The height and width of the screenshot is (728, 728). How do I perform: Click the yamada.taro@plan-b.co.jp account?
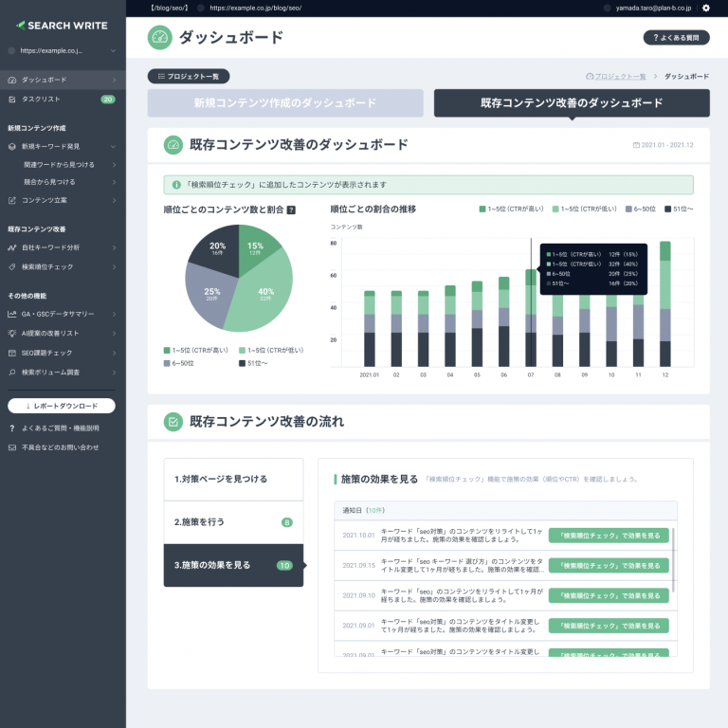(653, 8)
